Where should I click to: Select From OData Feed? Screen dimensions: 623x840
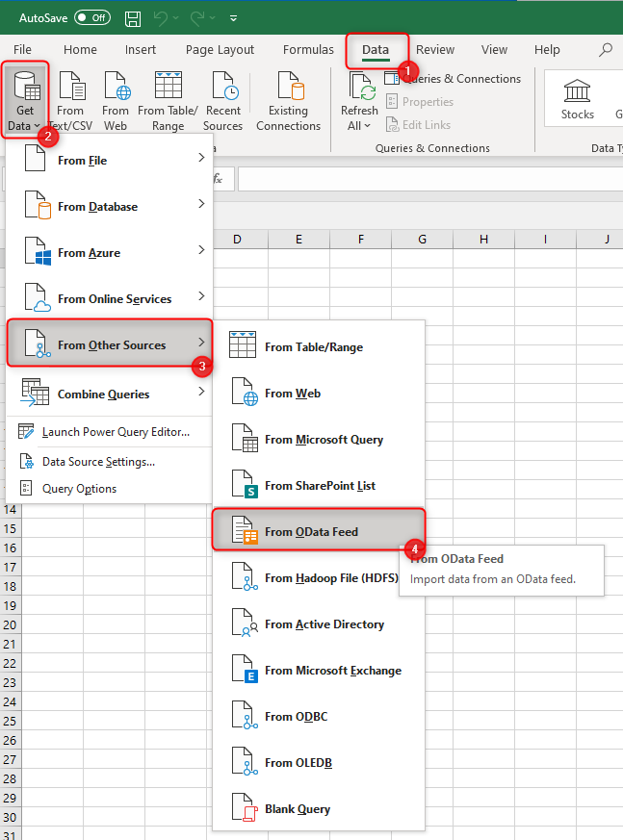click(319, 530)
